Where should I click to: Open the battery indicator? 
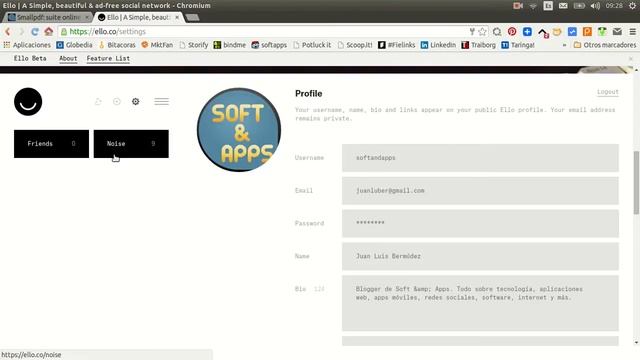579,6
